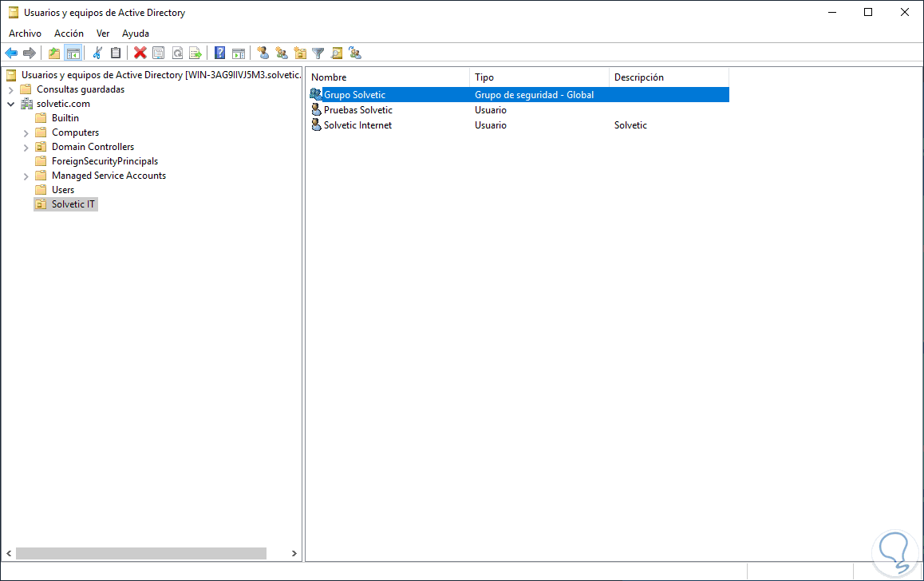Viewport: 924px width, 581px height.
Task: Click the tree pane scroll right arrow
Action: click(294, 553)
